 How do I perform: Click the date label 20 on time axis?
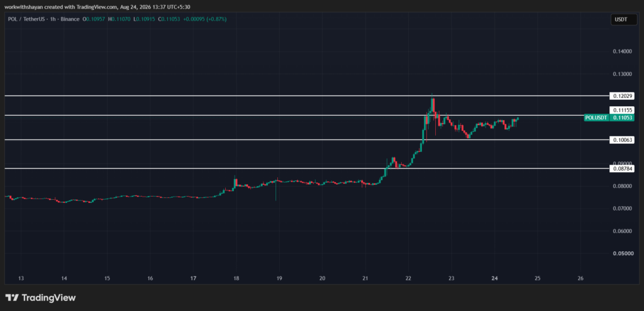[323, 278]
